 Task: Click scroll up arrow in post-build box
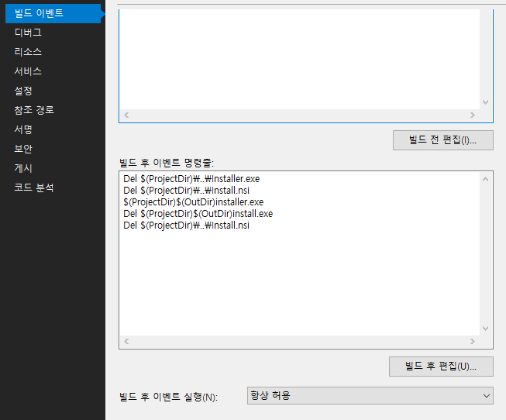point(485,179)
